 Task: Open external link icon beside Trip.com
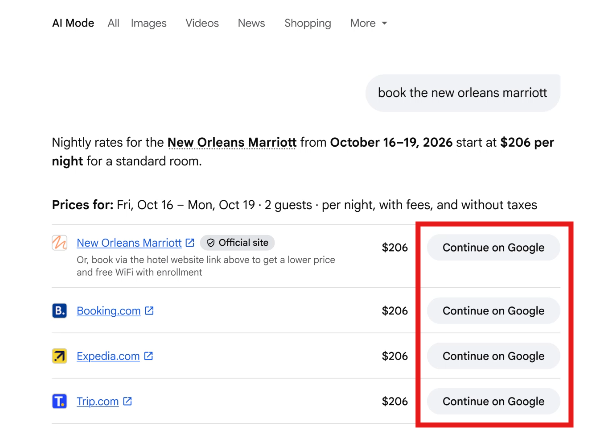point(127,401)
